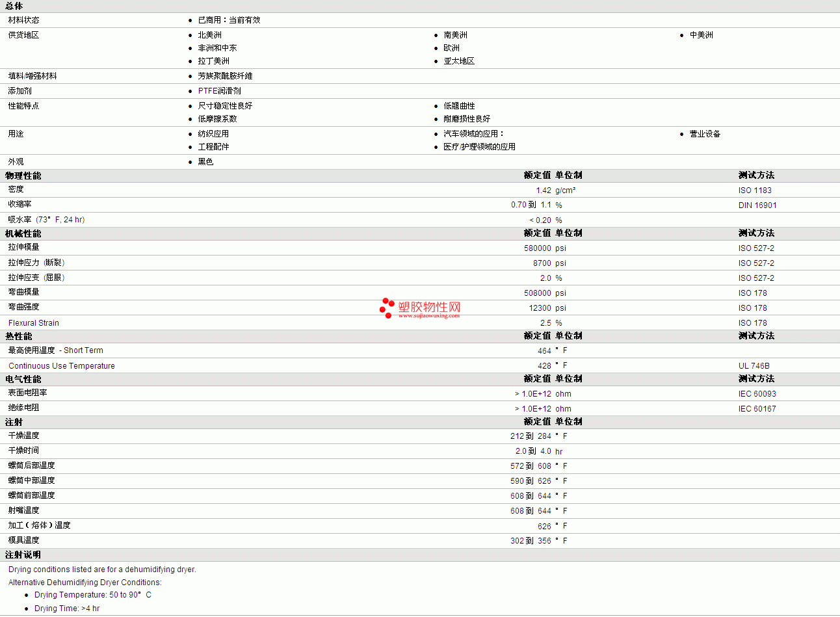
Task: Select the flexural strength value 12300
Action: pos(540,308)
